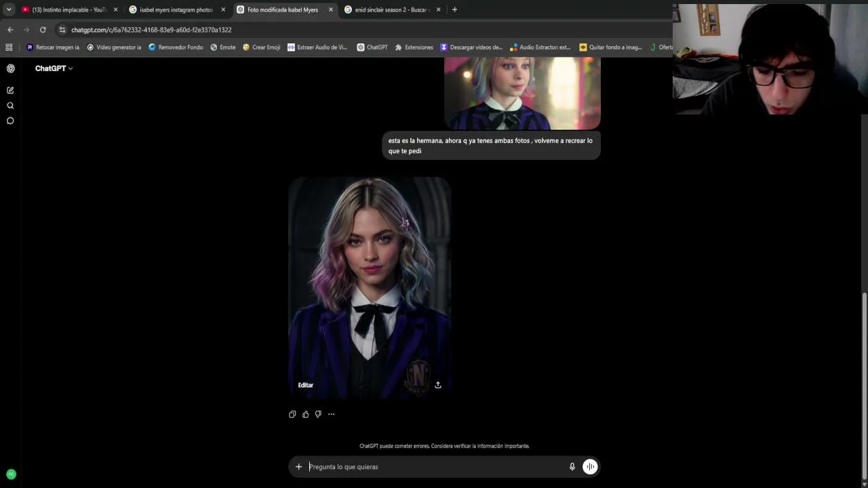Open the green profile avatar at bottom left
This screenshot has height=488, width=868.
(x=10, y=474)
